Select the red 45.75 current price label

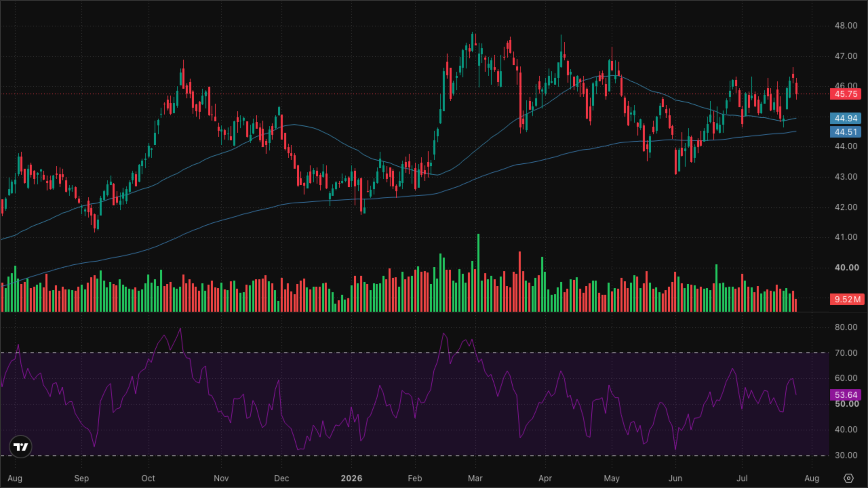(x=846, y=94)
